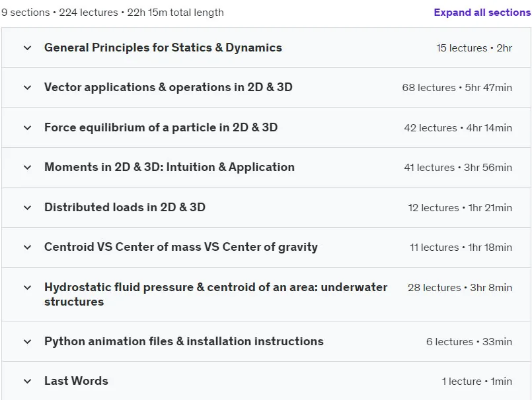This screenshot has width=532, height=400.
Task: Expand Moments in 2D & 3D chevron
Action: (28, 168)
